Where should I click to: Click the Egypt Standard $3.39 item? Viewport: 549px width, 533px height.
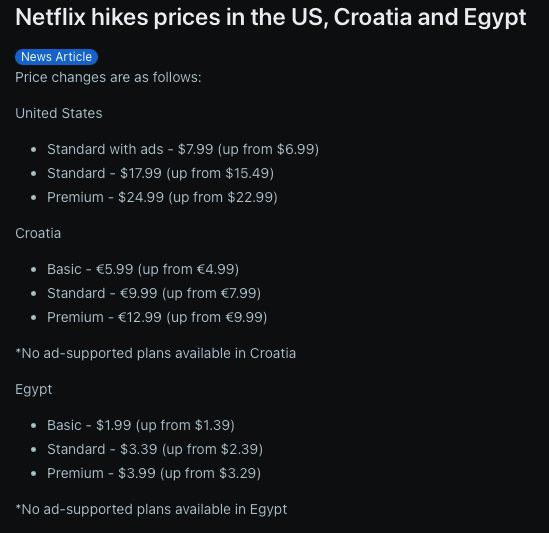click(155, 449)
